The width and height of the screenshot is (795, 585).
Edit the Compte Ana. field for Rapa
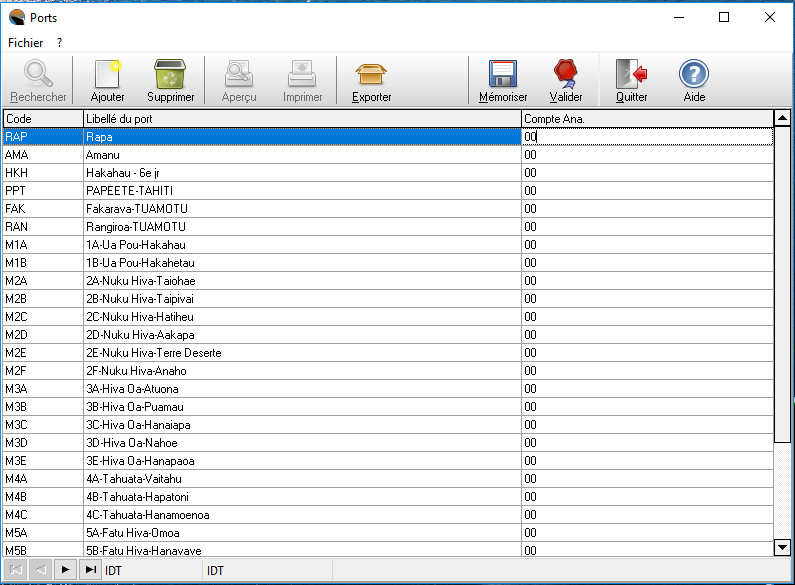[x=647, y=137]
